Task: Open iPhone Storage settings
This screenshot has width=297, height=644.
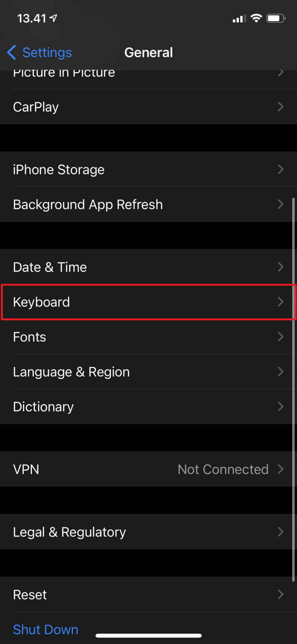Action: [x=59, y=170]
